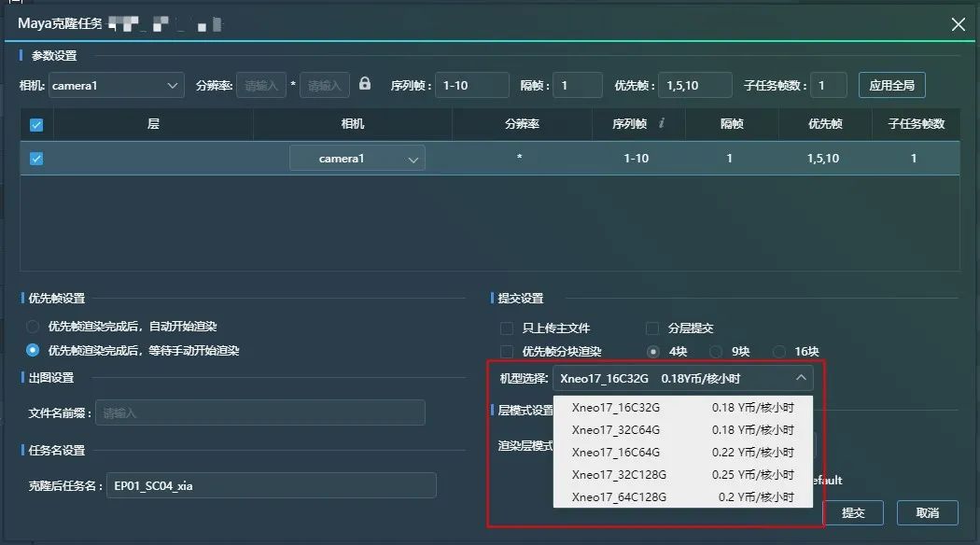Select auto start rendering after priority frames
Image resolution: width=980 pixels, height=545 pixels.
34,327
